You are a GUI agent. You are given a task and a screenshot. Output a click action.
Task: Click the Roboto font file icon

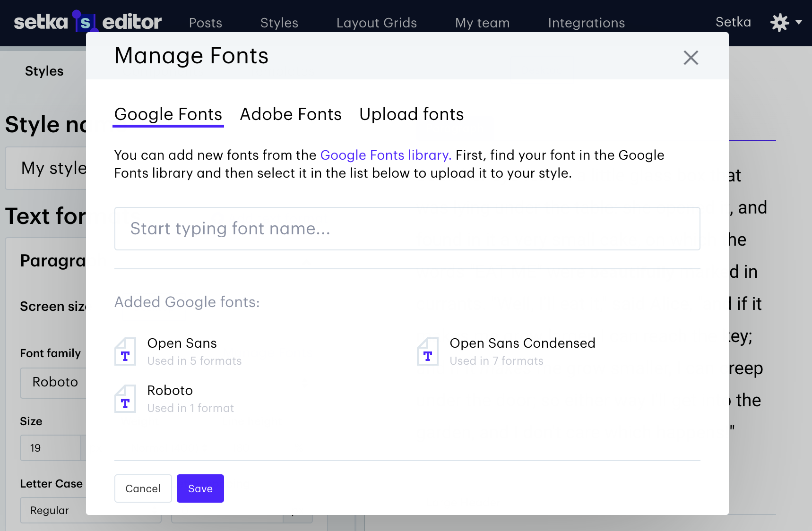125,399
